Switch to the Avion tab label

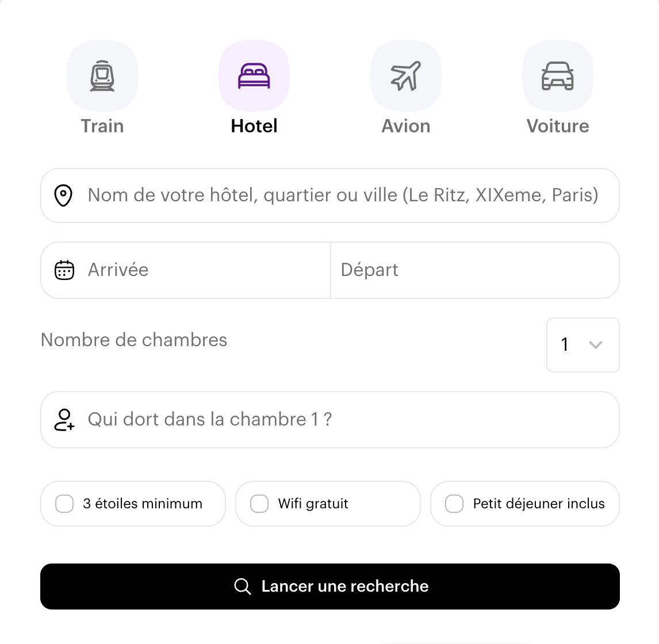tap(406, 126)
